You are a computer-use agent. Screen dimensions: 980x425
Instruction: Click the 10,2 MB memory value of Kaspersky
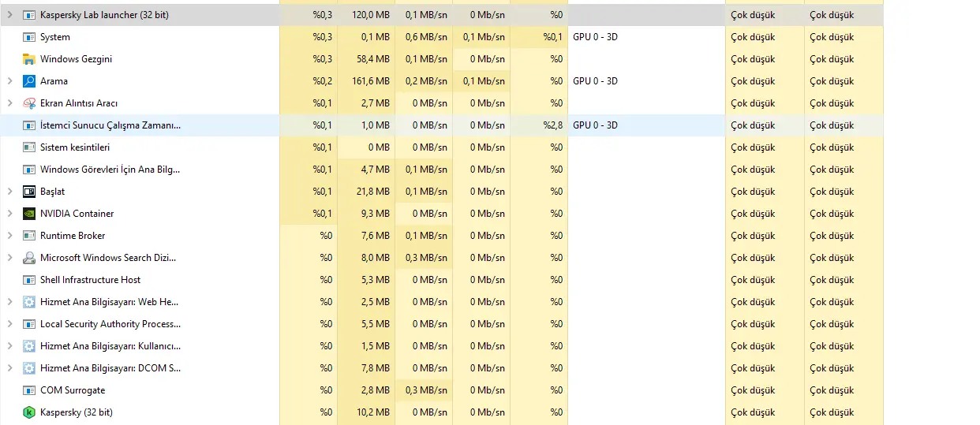click(x=373, y=412)
